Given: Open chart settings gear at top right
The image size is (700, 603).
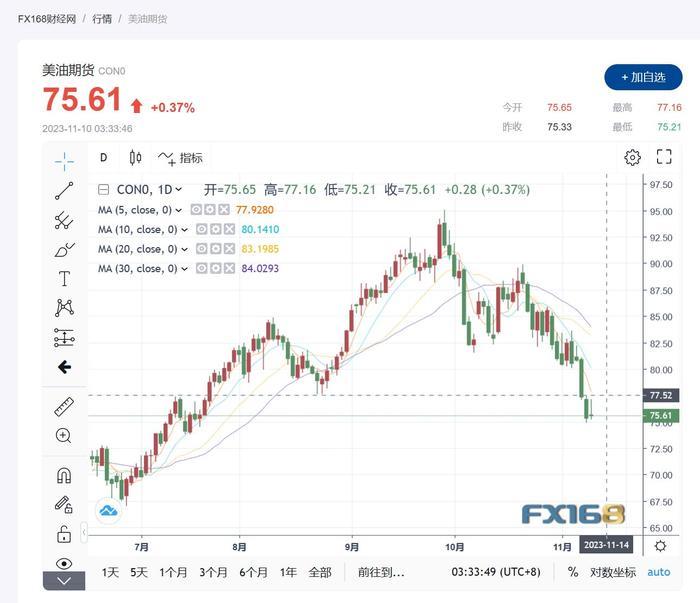Looking at the screenshot, I should [x=632, y=157].
